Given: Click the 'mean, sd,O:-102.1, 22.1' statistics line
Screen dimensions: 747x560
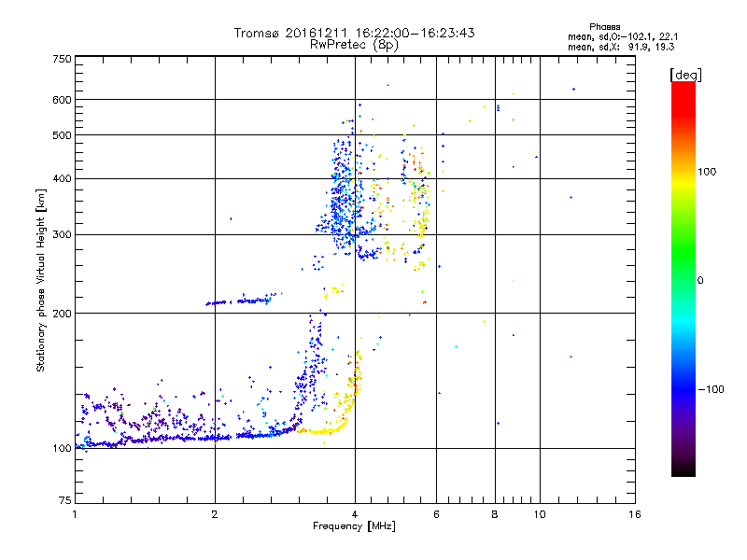Looking at the screenshot, I should click(x=623, y=37).
